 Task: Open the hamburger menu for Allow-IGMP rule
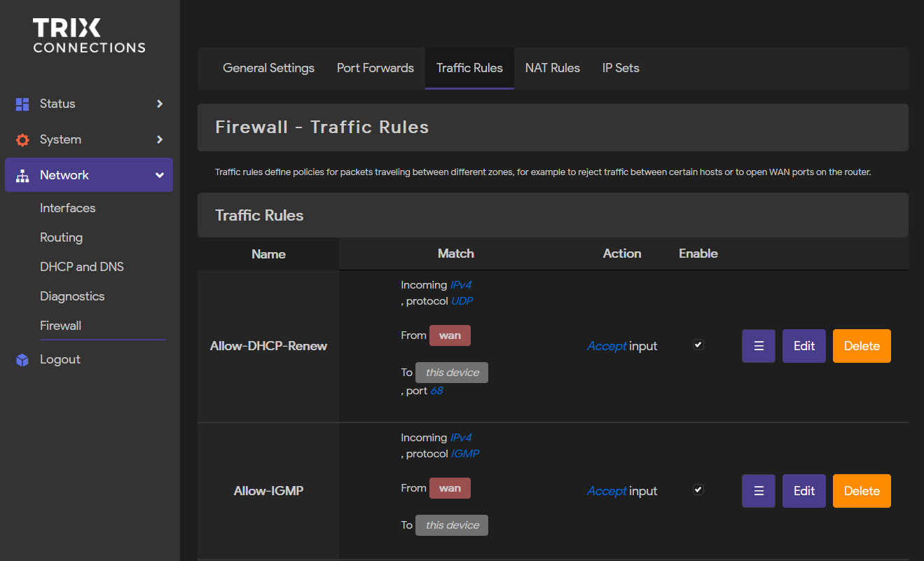(758, 490)
